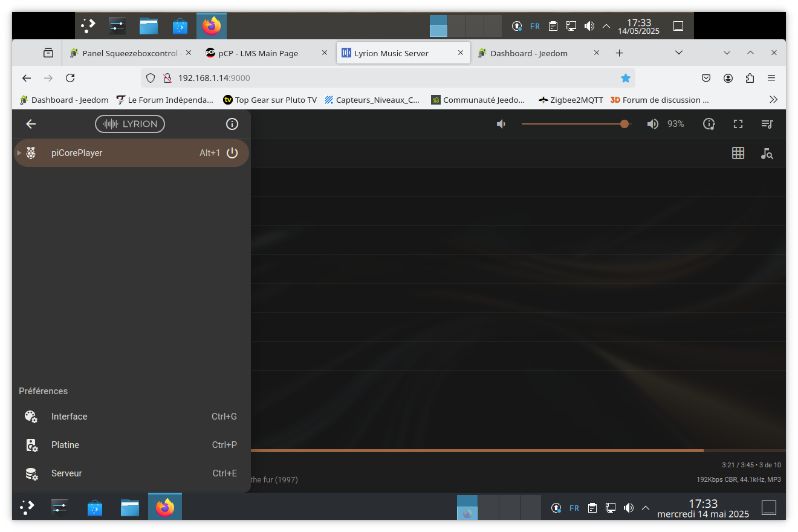Raise volume with the loud speaker icon
This screenshot has height=532, width=798.
click(653, 124)
